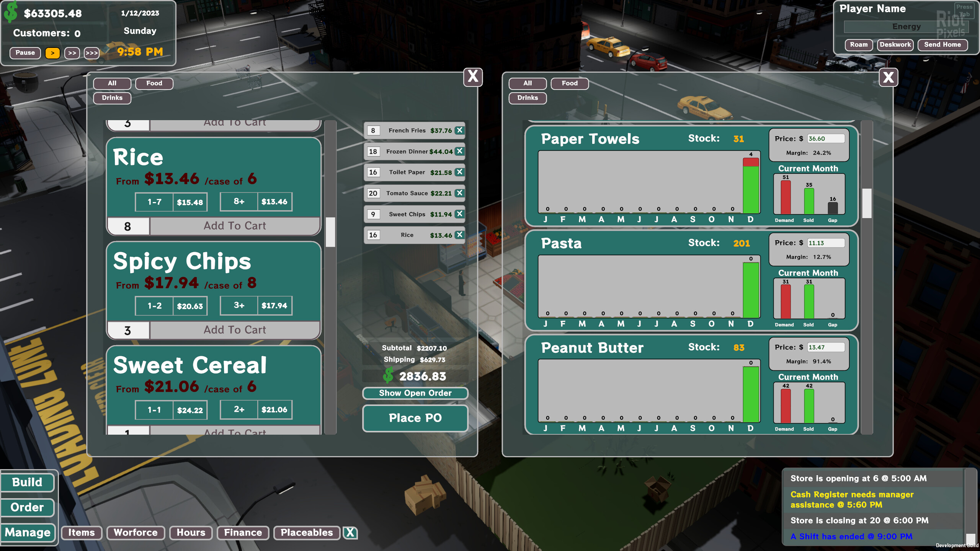Remove Sweet Chips from the cart
This screenshot has height=551, width=980.
point(460,214)
